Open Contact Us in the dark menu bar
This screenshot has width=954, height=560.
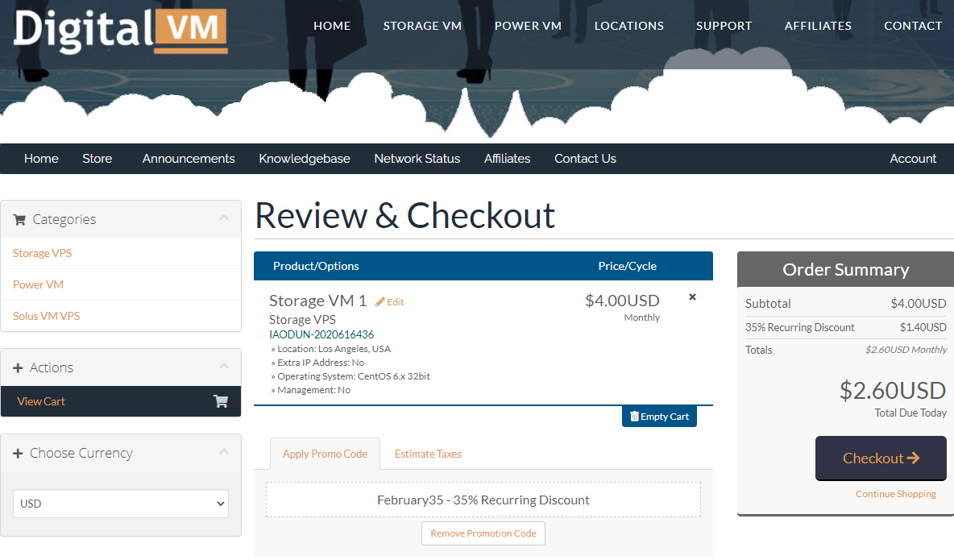585,159
